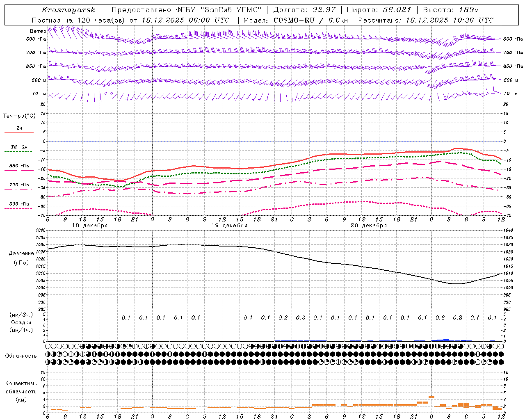Click the "Давление" pressure panel label

coord(21,253)
